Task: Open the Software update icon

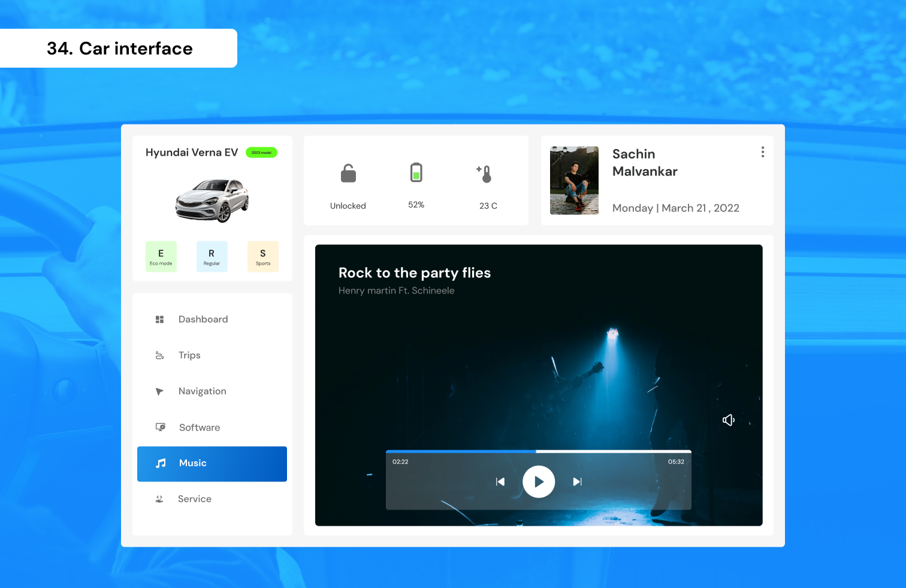Action: 159,427
